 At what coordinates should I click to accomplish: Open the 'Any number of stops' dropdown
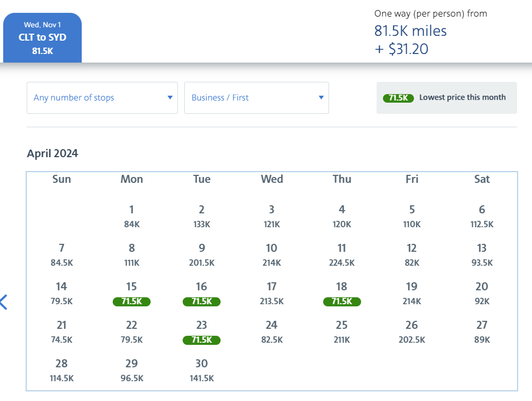[x=102, y=97]
